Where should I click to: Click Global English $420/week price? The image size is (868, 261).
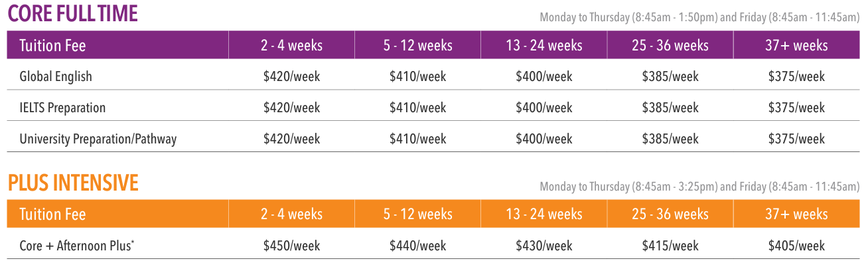(291, 76)
